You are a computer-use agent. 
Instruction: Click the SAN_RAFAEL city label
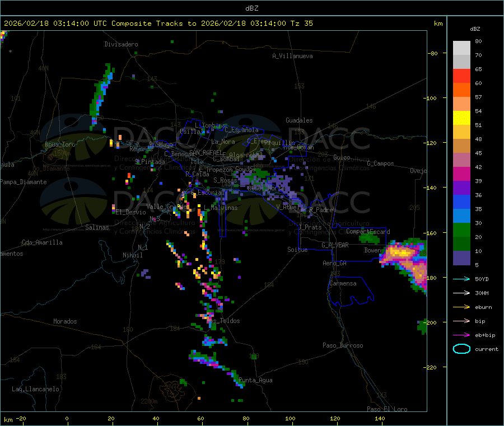(x=206, y=152)
